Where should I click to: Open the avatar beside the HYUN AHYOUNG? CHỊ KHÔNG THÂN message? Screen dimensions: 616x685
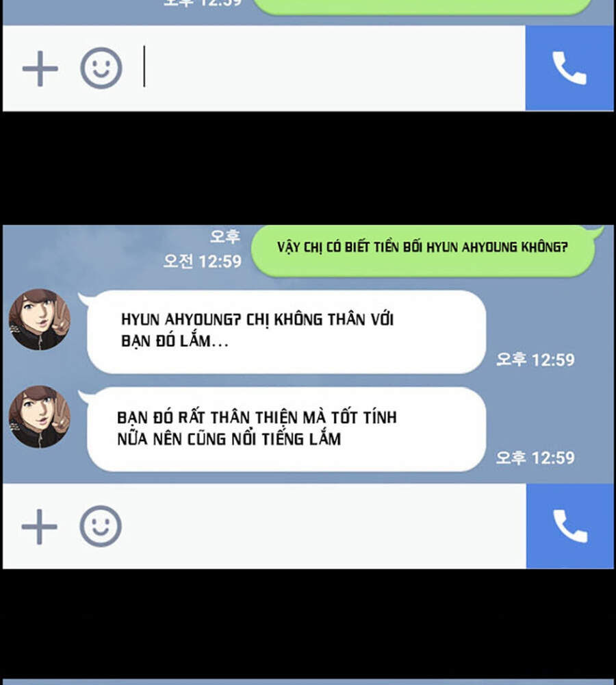(40, 319)
